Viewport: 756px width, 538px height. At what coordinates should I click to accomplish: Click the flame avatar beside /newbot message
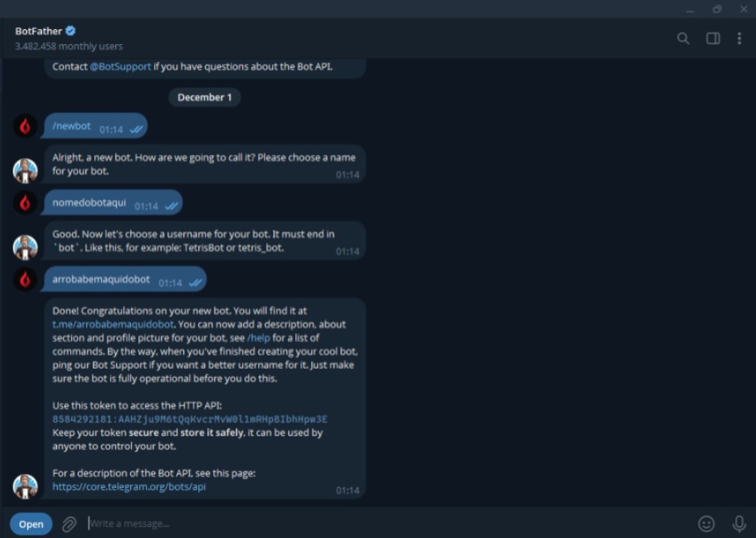[x=25, y=126]
